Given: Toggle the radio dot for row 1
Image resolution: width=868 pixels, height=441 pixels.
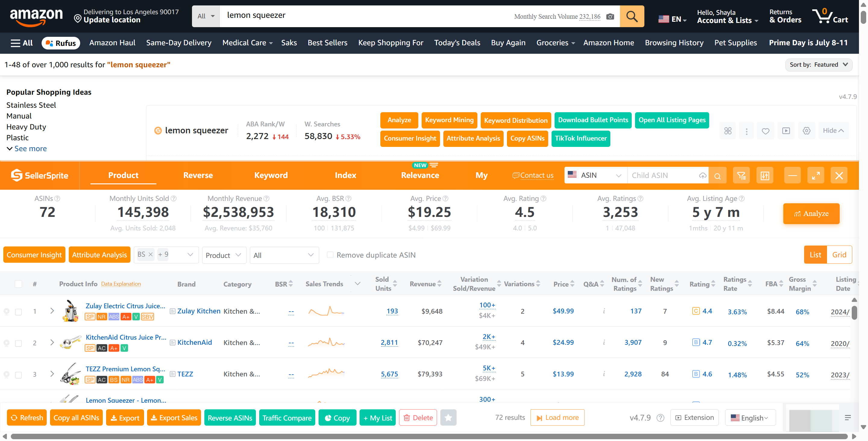Looking at the screenshot, I should (6, 311).
